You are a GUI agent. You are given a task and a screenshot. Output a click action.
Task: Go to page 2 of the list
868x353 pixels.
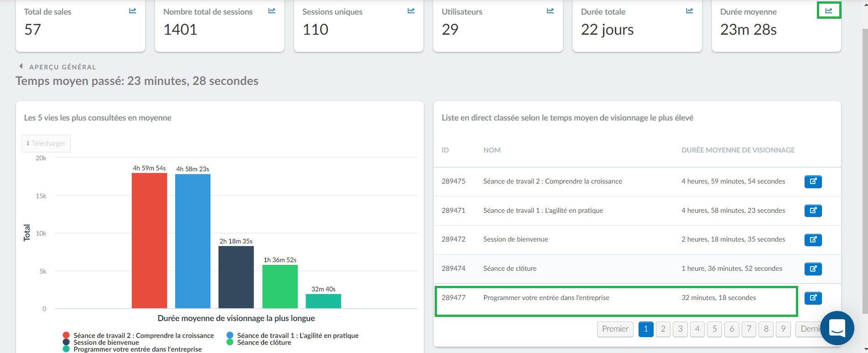(663, 329)
